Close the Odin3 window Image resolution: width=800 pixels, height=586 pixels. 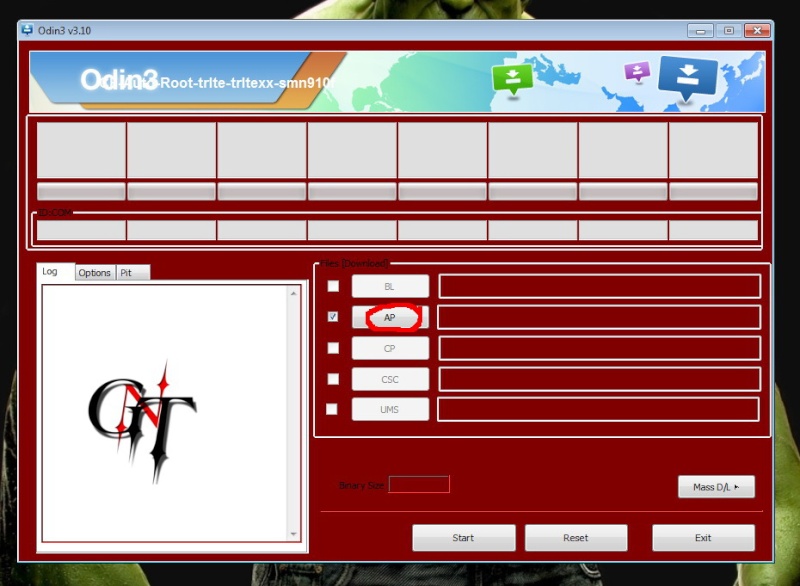(757, 31)
